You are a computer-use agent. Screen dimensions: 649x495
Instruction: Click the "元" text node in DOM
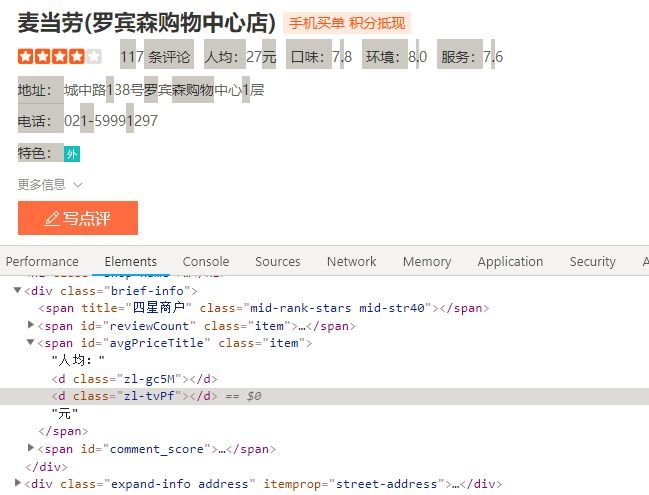[65, 413]
